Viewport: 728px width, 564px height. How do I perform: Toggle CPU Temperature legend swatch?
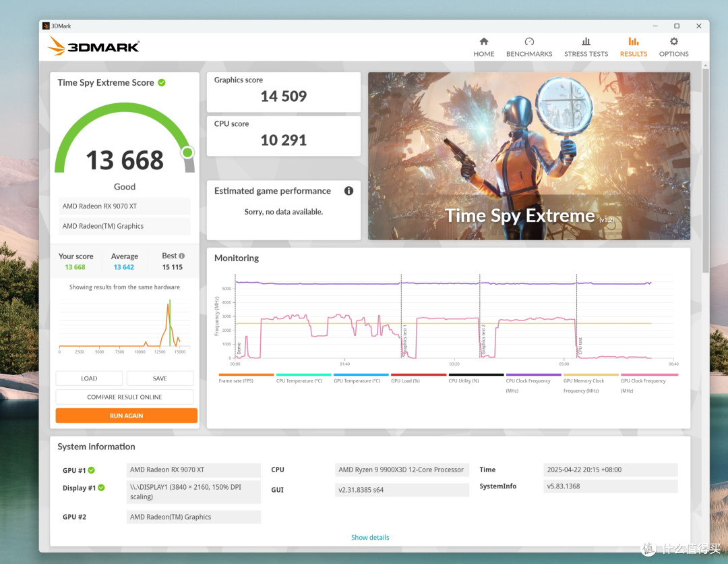tap(303, 374)
